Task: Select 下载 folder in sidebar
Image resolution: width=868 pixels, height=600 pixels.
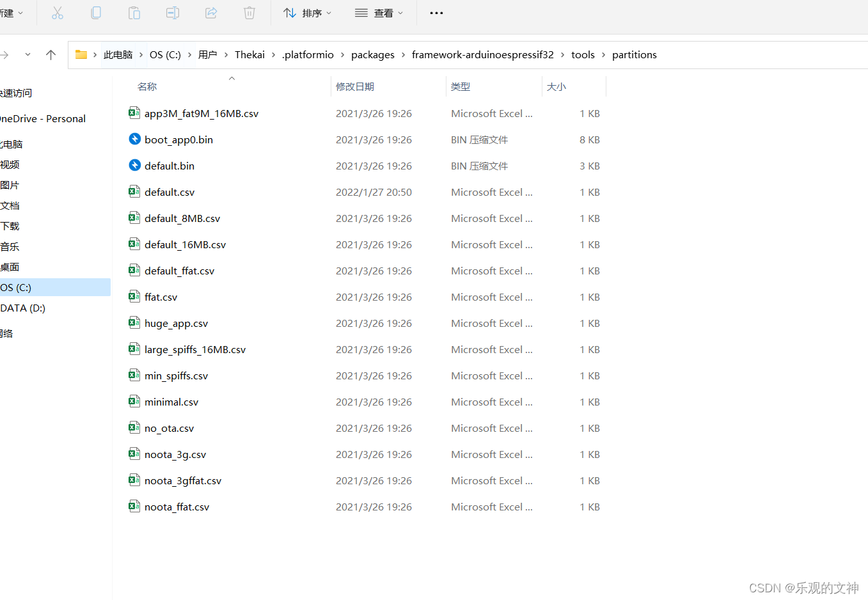Action: [x=10, y=226]
